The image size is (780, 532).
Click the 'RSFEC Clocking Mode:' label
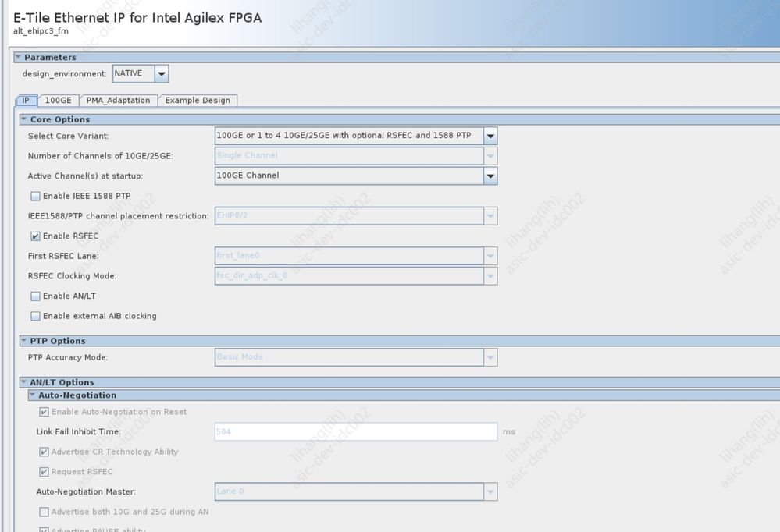[x=72, y=276]
